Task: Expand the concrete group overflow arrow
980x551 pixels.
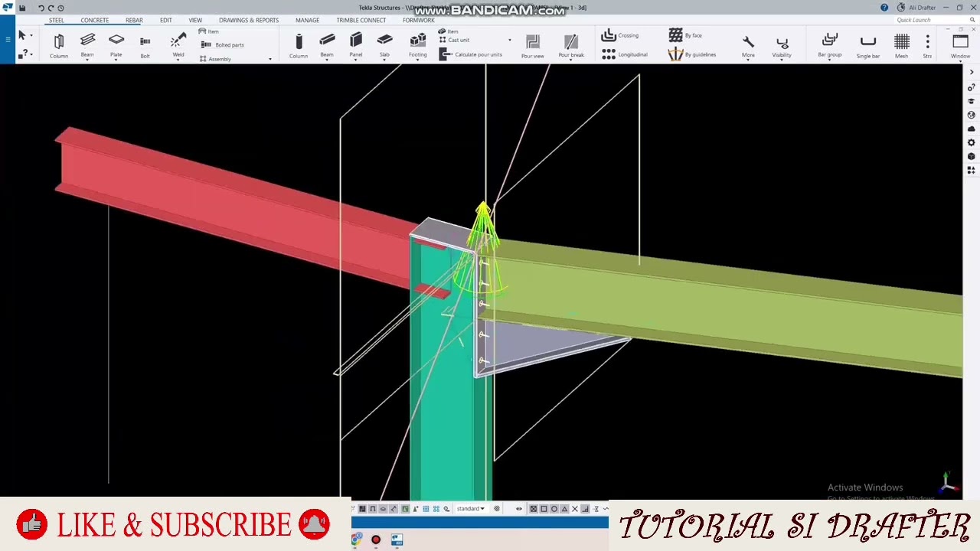Action: coord(510,40)
